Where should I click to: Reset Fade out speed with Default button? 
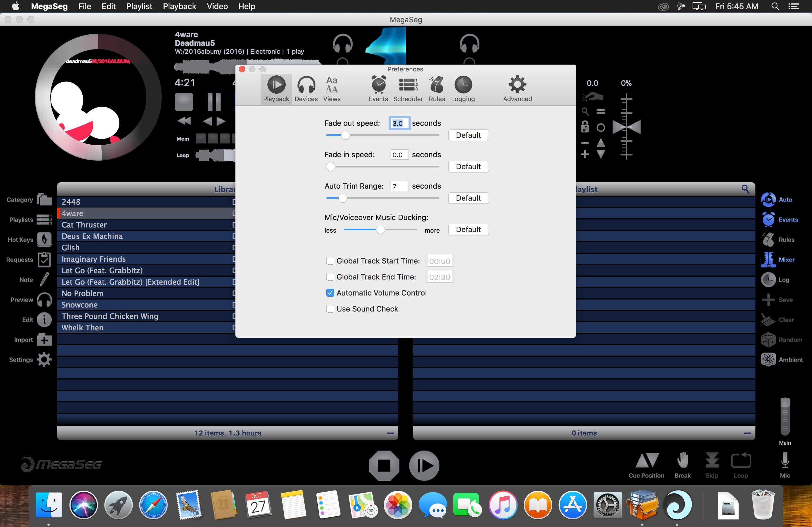(468, 135)
